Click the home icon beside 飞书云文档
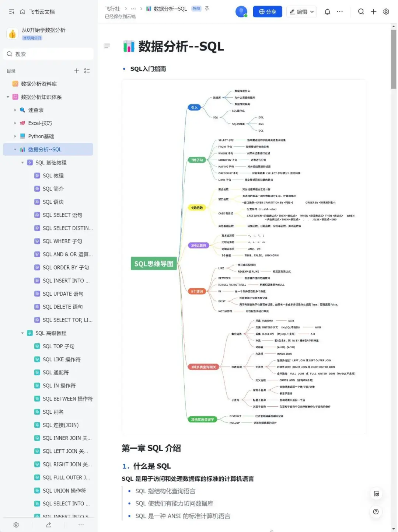The height and width of the screenshot is (532, 398). pyautogui.click(x=23, y=11)
